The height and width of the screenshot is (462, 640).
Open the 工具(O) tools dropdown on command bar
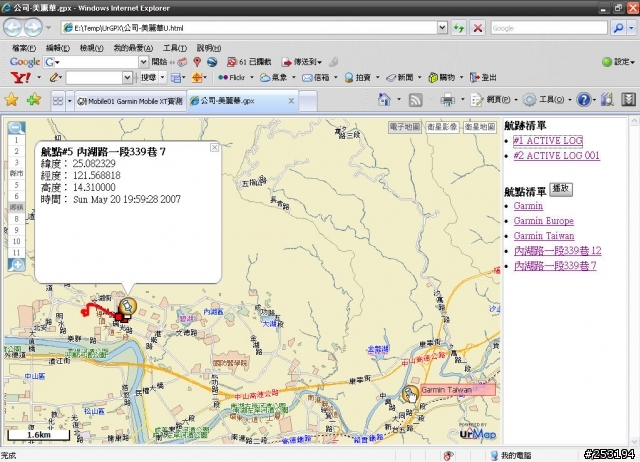pos(570,100)
